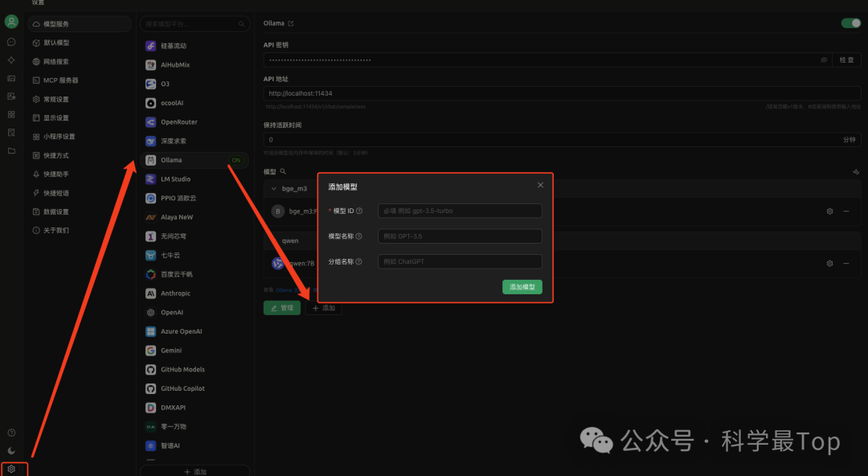Select the PPIO 派欧云 provider
Image resolution: width=868 pixels, height=476 pixels.
[x=194, y=198]
